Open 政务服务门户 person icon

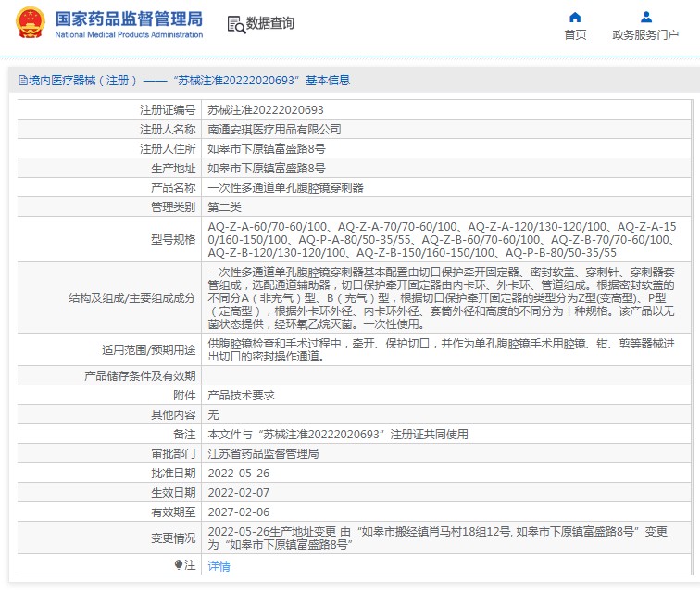[645, 18]
